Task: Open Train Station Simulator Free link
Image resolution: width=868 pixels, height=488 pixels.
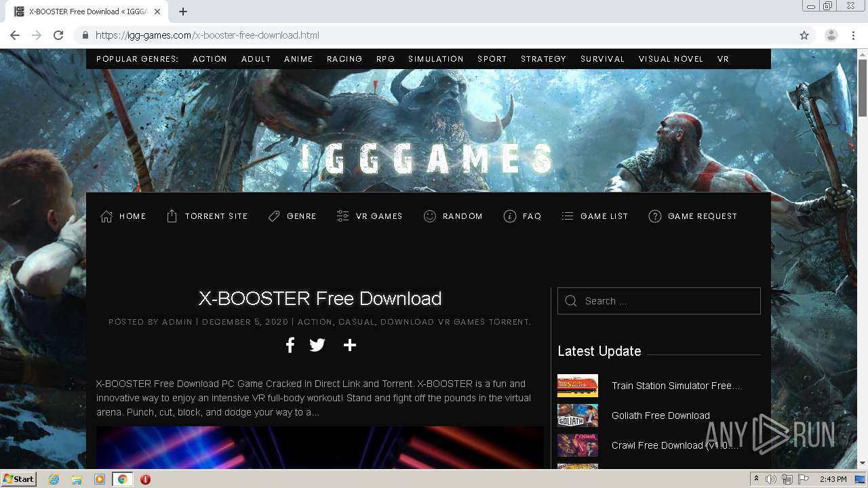Action: 675,386
